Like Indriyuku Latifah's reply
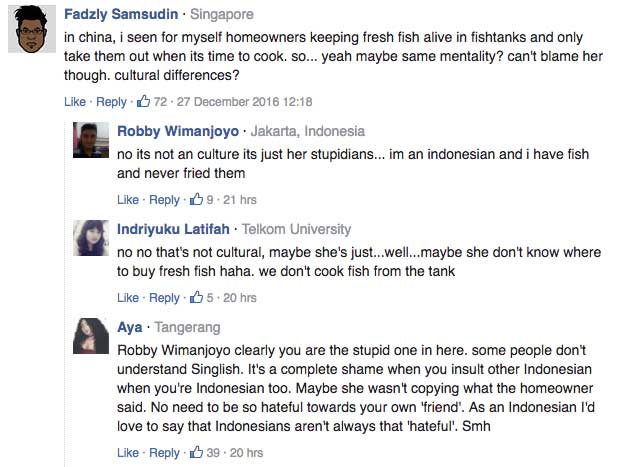Screen dimensions: 640x467 [x=128, y=298]
